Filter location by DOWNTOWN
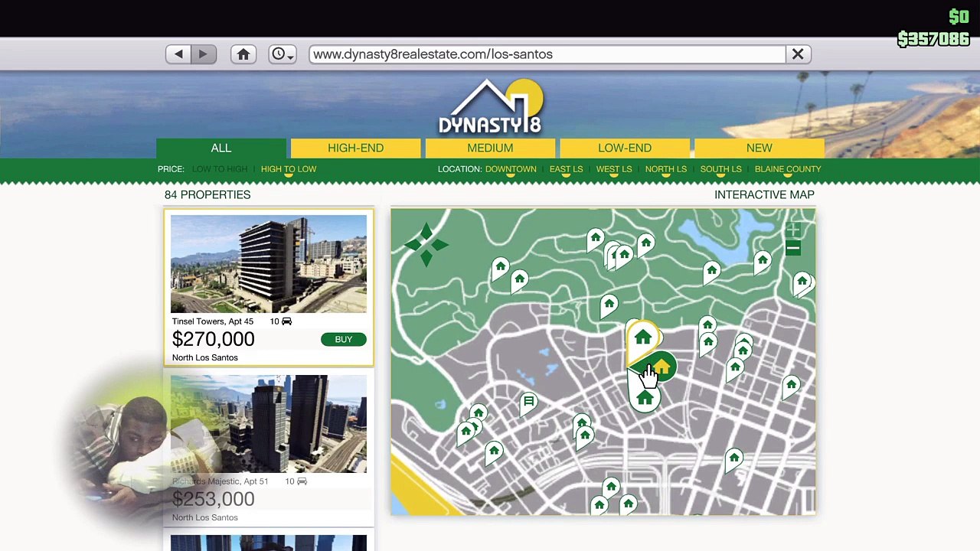Viewport: 980px width, 551px height. point(511,169)
